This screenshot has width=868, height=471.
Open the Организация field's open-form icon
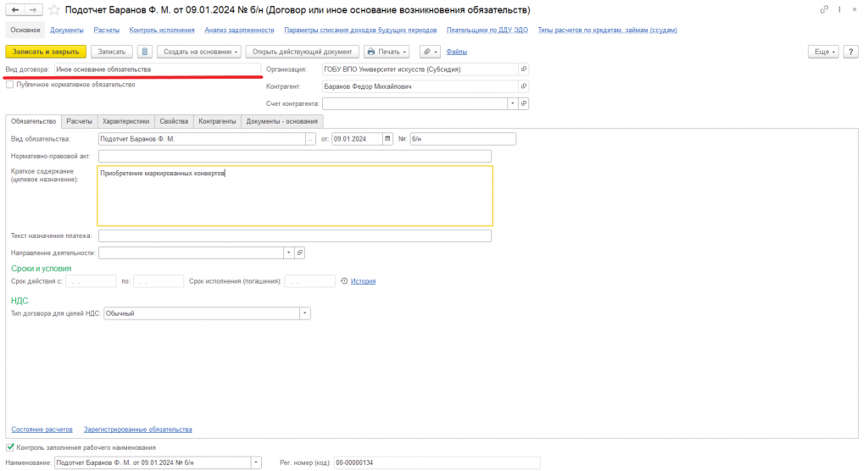click(x=524, y=69)
